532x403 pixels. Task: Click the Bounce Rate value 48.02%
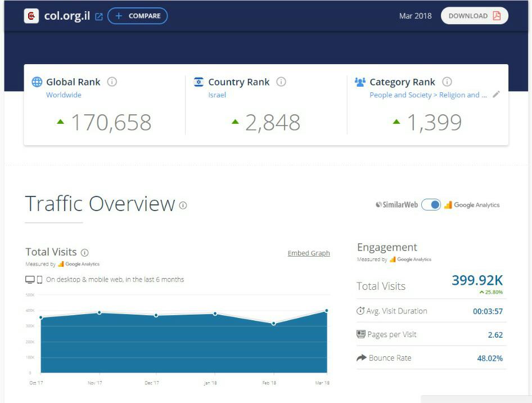point(490,358)
